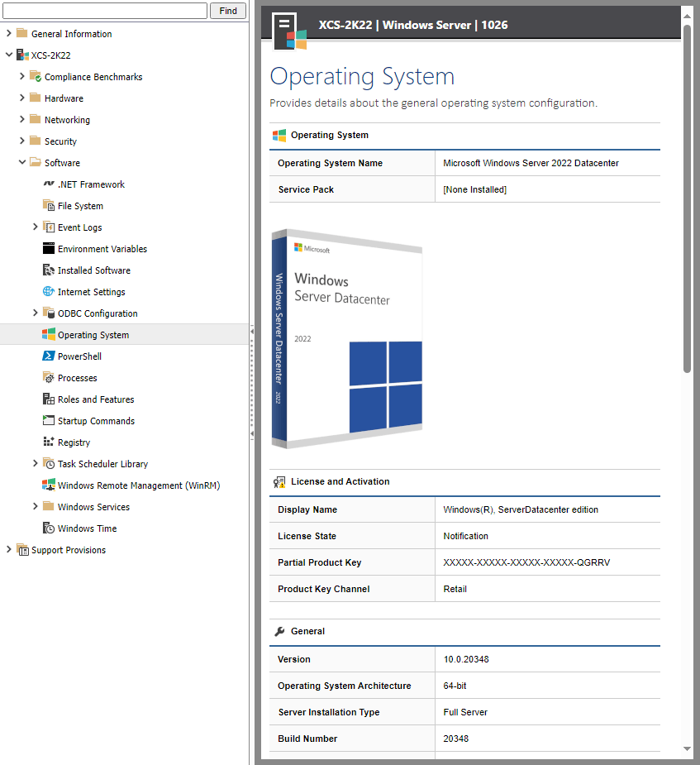The width and height of the screenshot is (700, 765).
Task: Click the License and Activation section icon
Action: 279,482
